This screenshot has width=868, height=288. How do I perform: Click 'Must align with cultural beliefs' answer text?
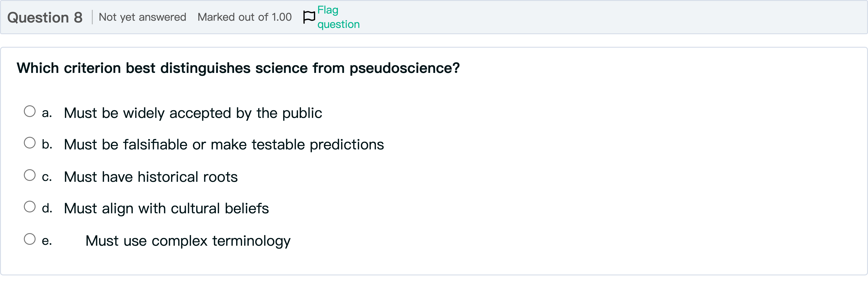pyautogui.click(x=166, y=209)
